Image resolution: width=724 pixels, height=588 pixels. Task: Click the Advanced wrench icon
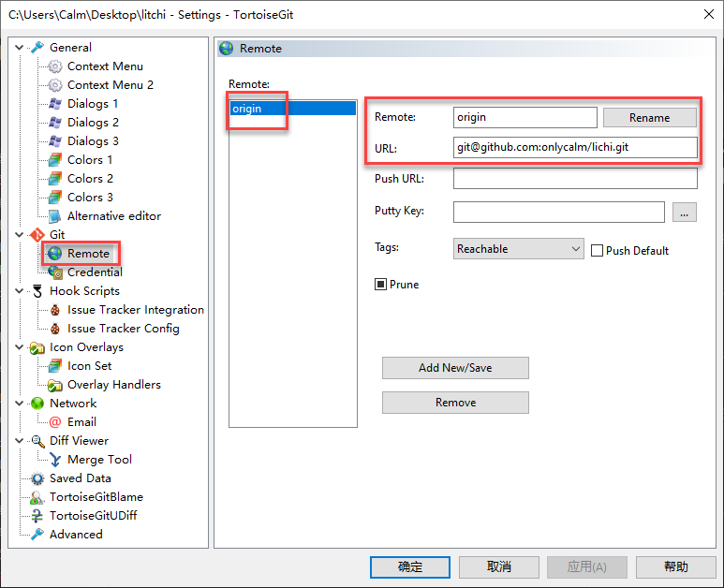tap(37, 535)
